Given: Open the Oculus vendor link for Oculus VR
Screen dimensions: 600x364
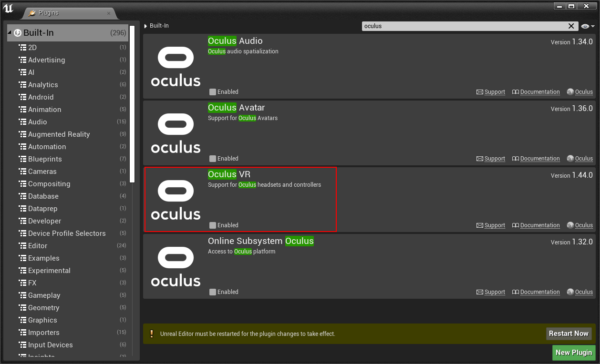Looking at the screenshot, I should (584, 225).
